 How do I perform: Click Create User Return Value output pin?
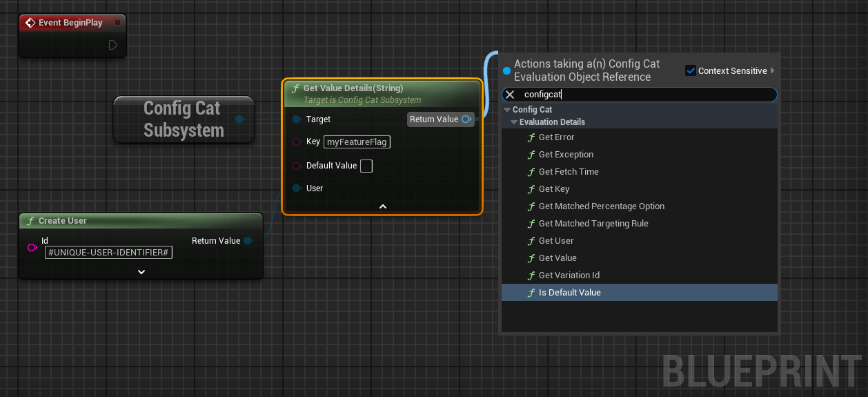248,241
